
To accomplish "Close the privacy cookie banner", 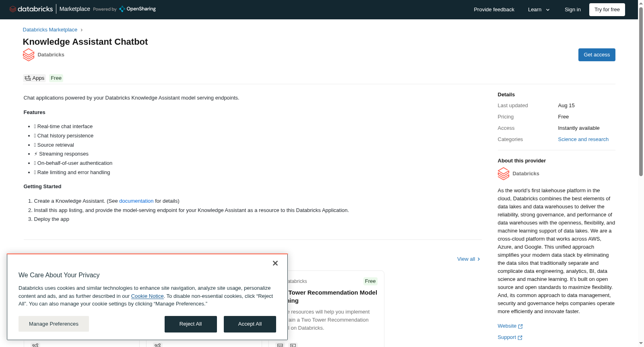I will pyautogui.click(x=275, y=263).
